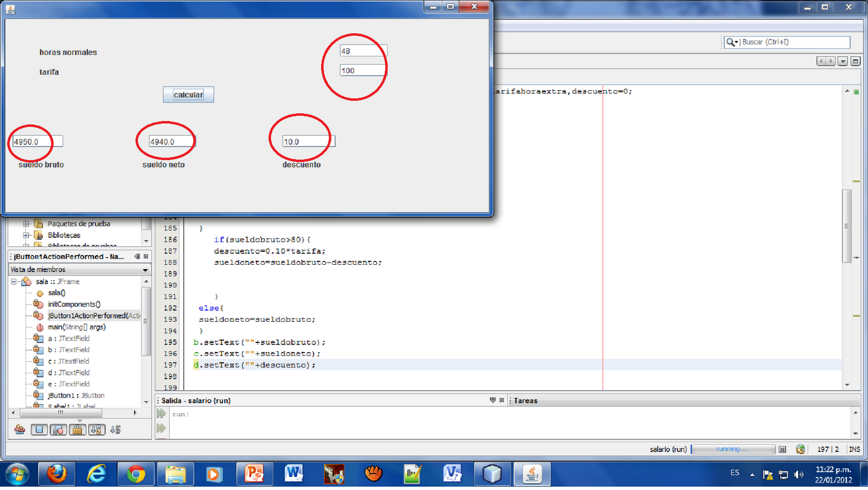Enable alphabetical sorting in the Navigator
868x490 pixels.
97,429
